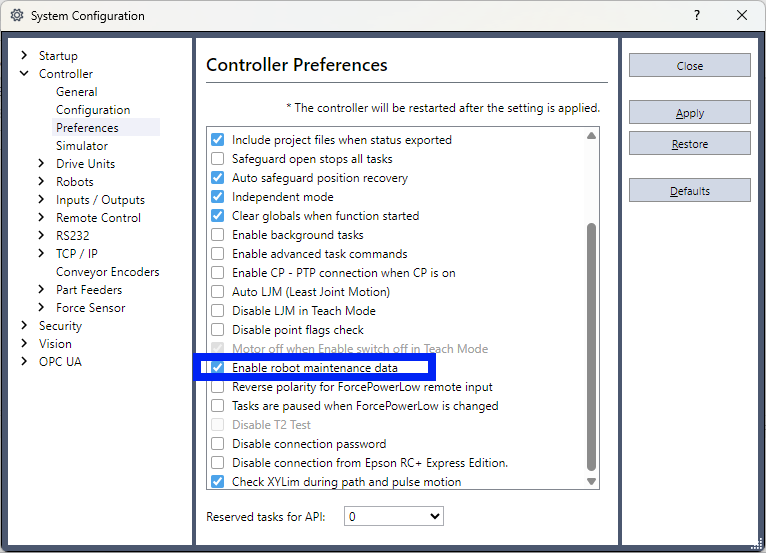Select Preferences in the tree

87,128
